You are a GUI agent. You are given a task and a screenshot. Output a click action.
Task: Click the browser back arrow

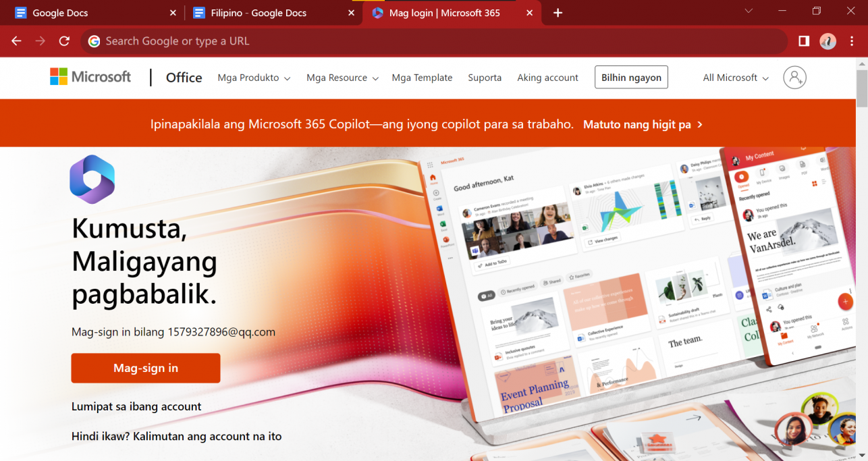(x=16, y=41)
